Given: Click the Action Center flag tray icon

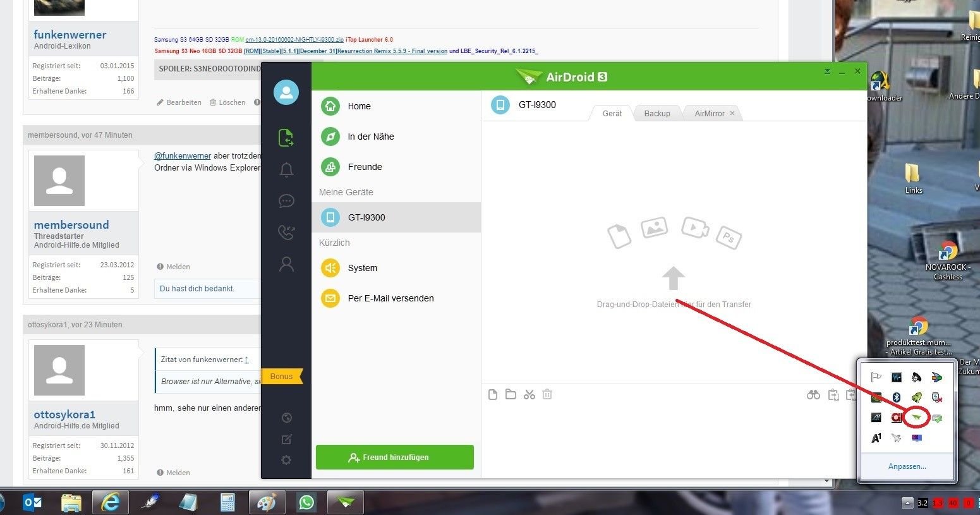Looking at the screenshot, I should tap(876, 377).
